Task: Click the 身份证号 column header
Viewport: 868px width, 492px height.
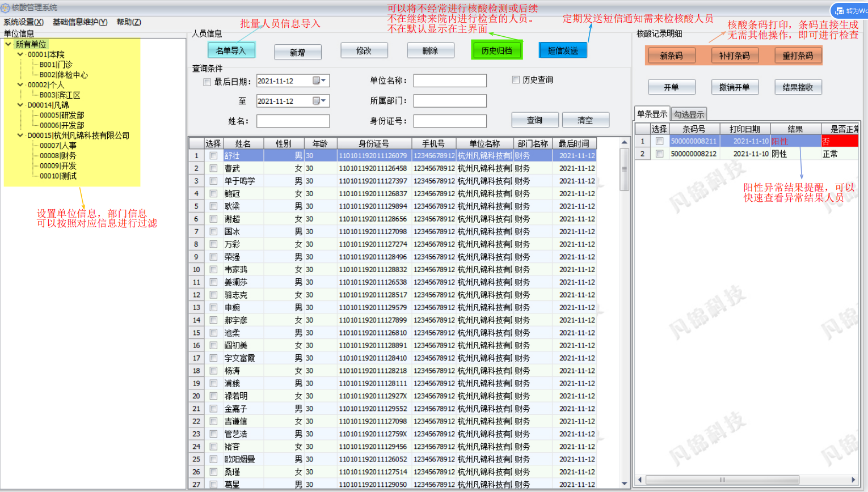Action: tap(374, 143)
